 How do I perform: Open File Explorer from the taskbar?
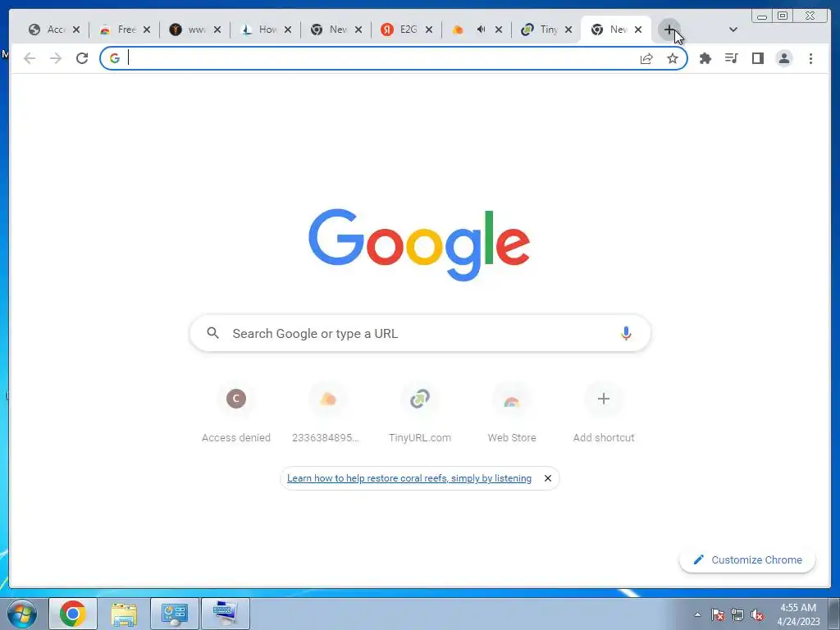click(124, 614)
